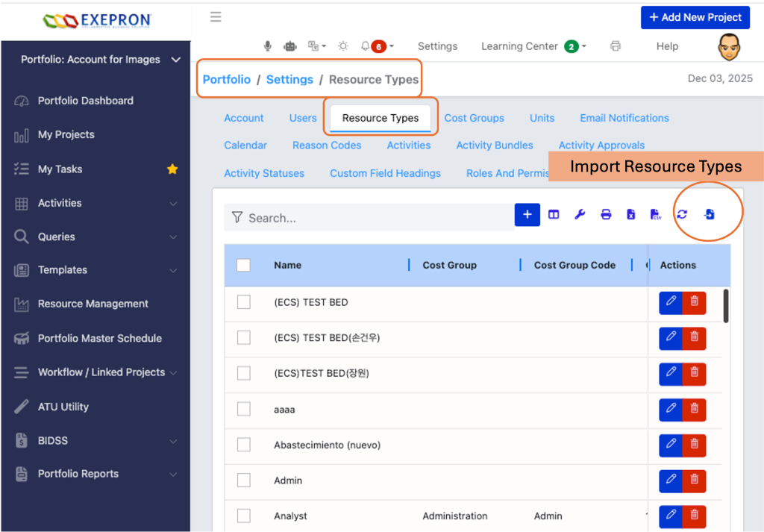Switch to the Cost Groups tab
Viewport: 764px width, 532px height.
[474, 118]
